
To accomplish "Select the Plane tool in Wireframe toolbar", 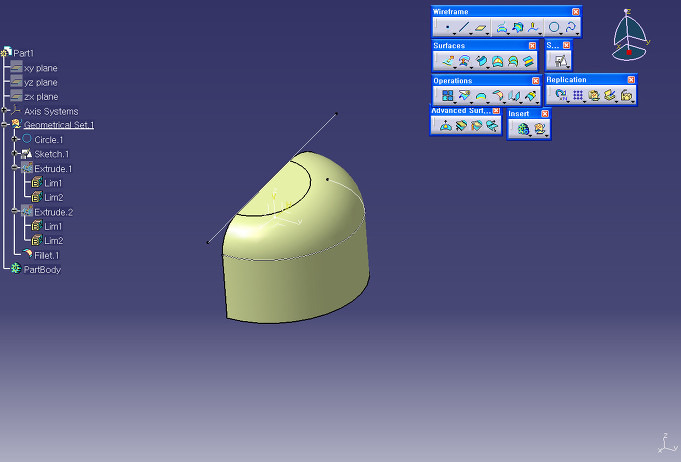I will click(480, 28).
